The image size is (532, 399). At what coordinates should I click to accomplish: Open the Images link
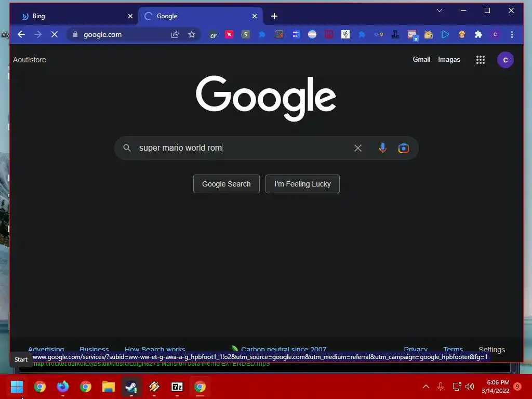click(x=449, y=59)
